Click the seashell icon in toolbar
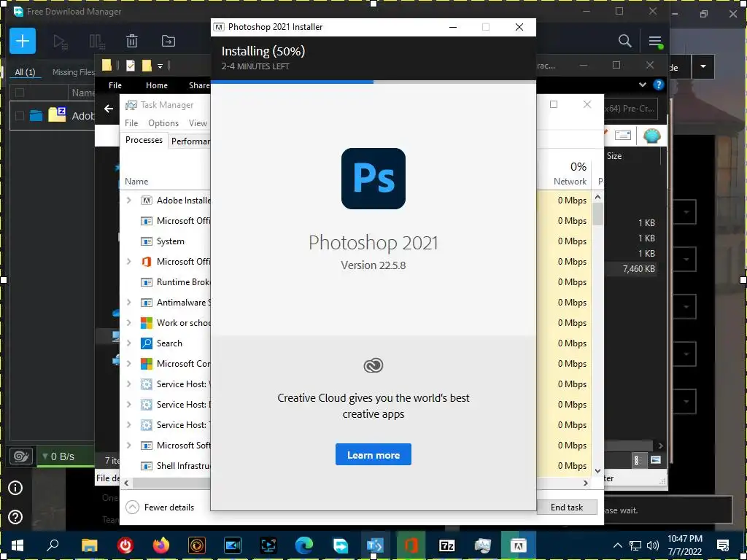 pos(651,136)
